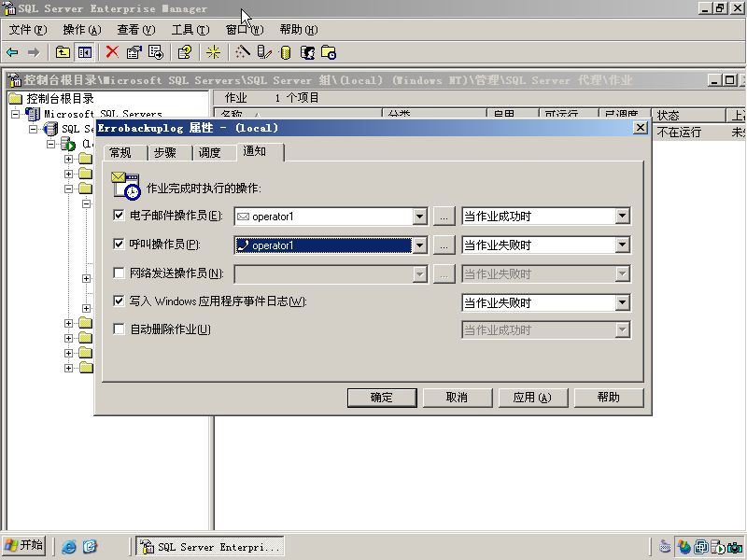The image size is (747, 560).
Task: Select Microsoft SQL Servers tree node
Action: (x=103, y=114)
